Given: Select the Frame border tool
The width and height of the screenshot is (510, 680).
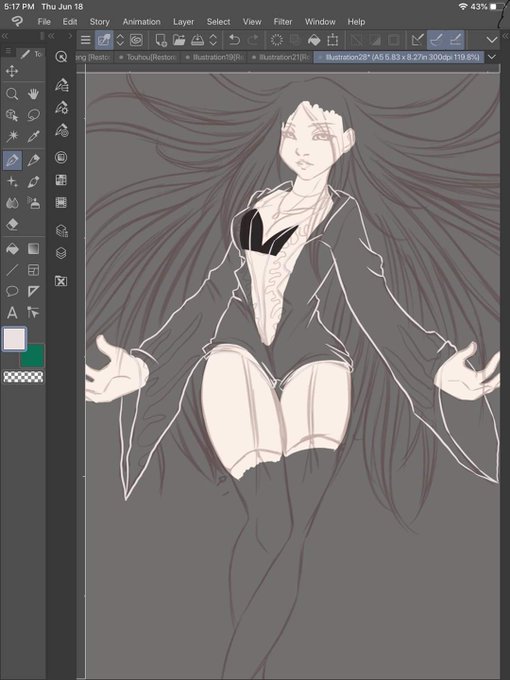Looking at the screenshot, I should coord(33,270).
